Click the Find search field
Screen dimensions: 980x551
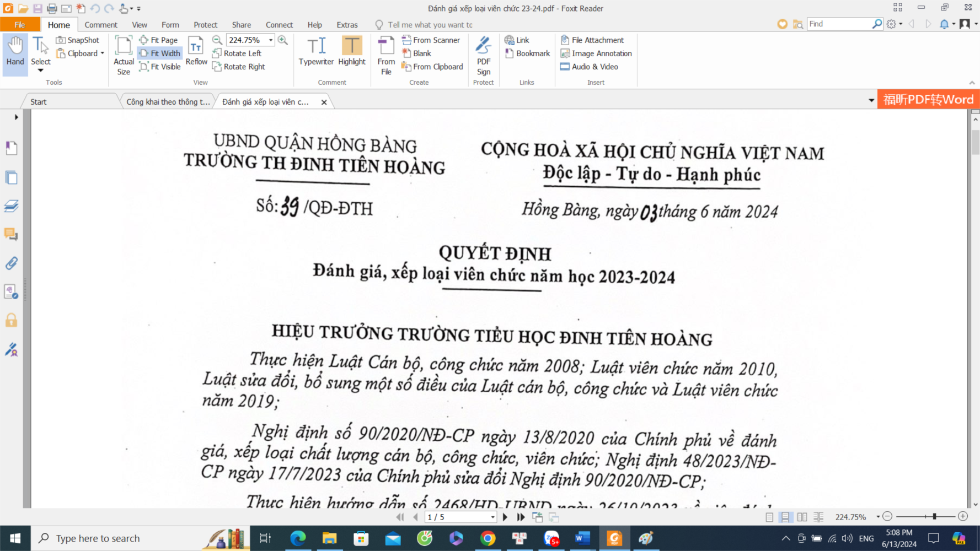click(838, 24)
